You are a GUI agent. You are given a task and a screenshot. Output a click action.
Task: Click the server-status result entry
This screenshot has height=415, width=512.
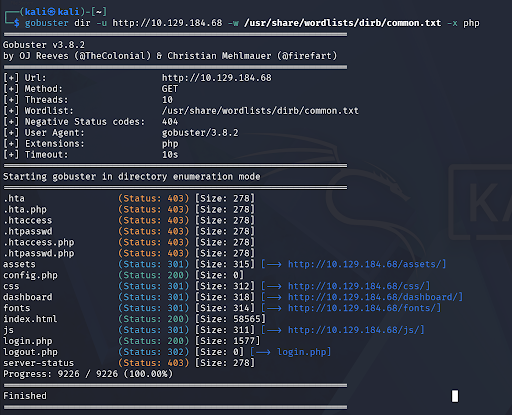[38, 363]
